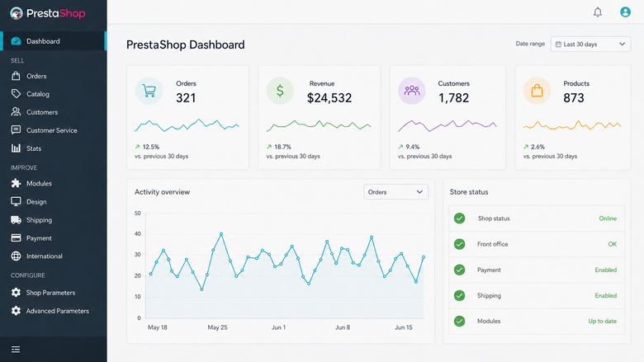The image size is (644, 362).
Task: Click the date range dropdown chevron arrow
Action: pos(622,44)
